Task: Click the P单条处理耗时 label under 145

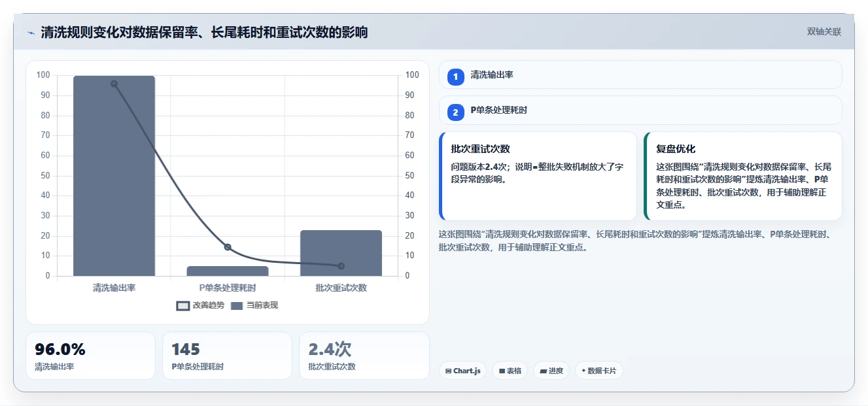Action: pos(198,367)
